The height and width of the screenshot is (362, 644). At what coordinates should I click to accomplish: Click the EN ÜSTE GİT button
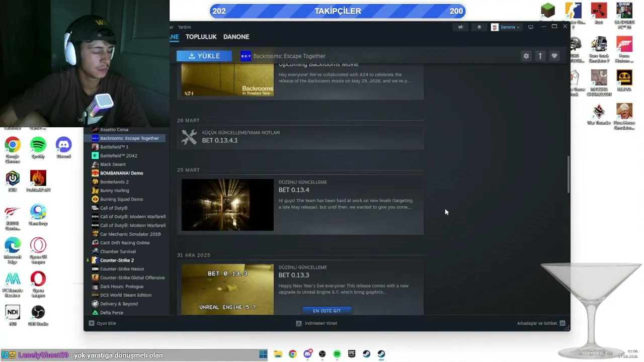coord(327,311)
